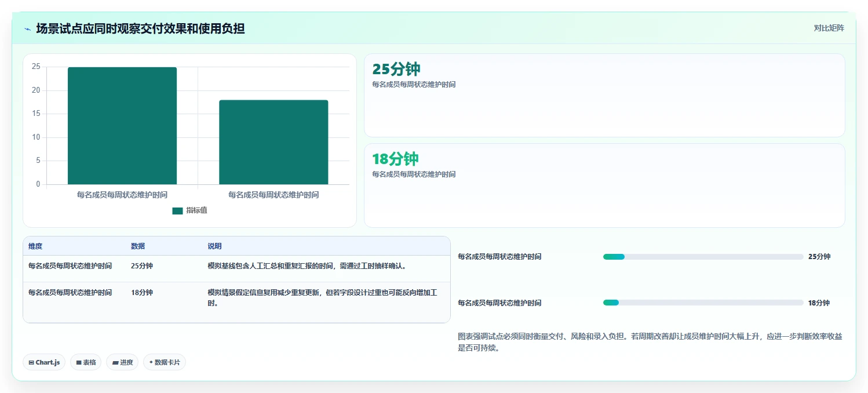Click the progress bar labeled 25分钟

(x=703, y=257)
